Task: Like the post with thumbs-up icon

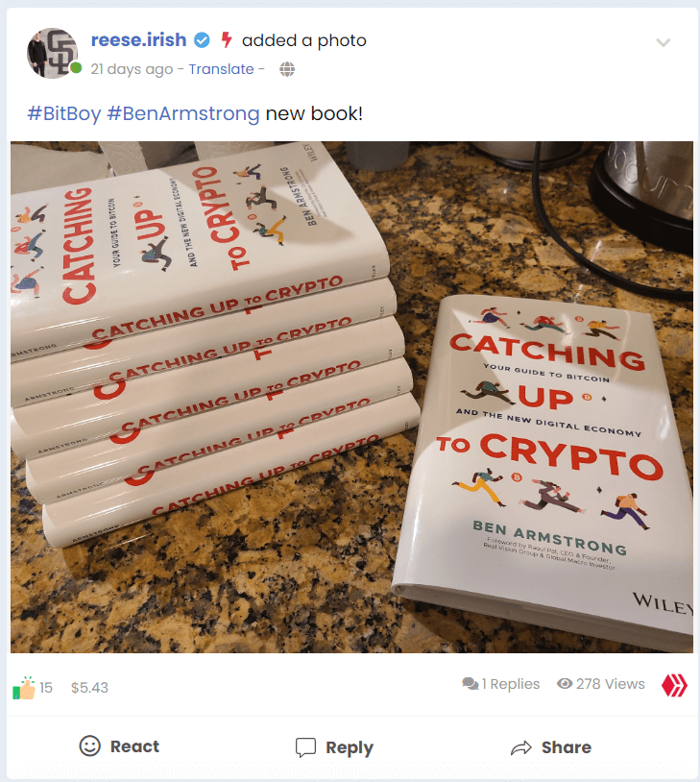Action: 23,688
